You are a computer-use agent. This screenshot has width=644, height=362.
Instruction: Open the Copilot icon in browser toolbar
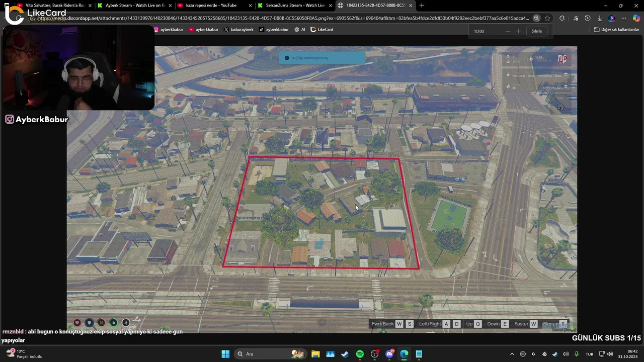[636, 18]
